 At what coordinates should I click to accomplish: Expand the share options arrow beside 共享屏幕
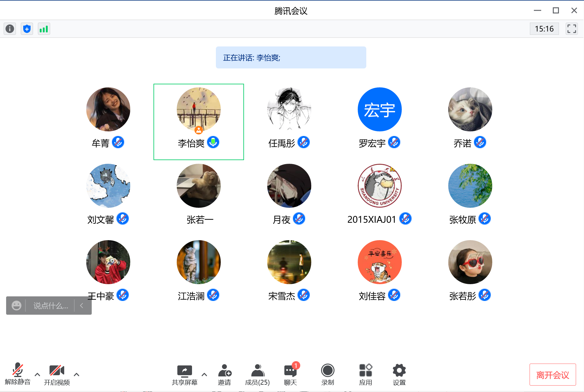click(x=204, y=374)
